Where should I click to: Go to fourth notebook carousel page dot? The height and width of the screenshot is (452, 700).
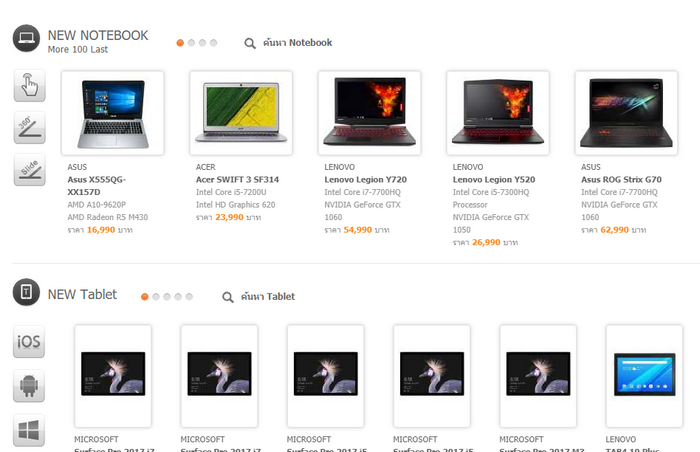click(x=213, y=43)
